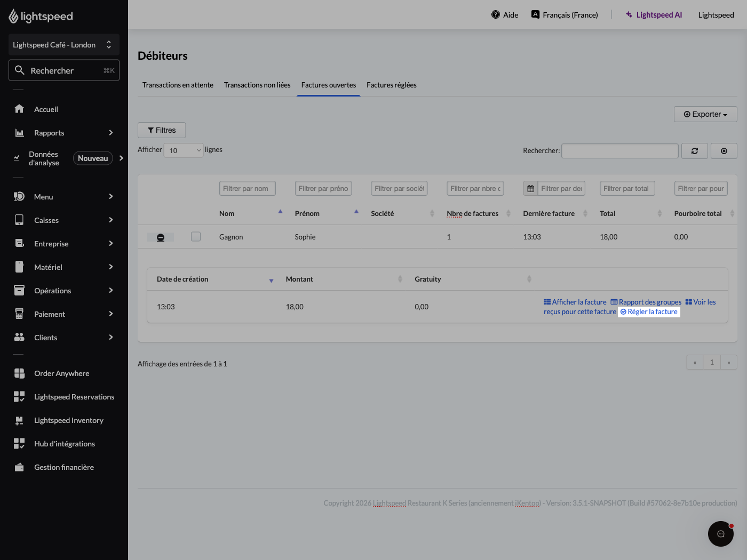Image resolution: width=747 pixels, height=560 pixels.
Task: Open the Afficher lignes count dropdown
Action: click(184, 150)
